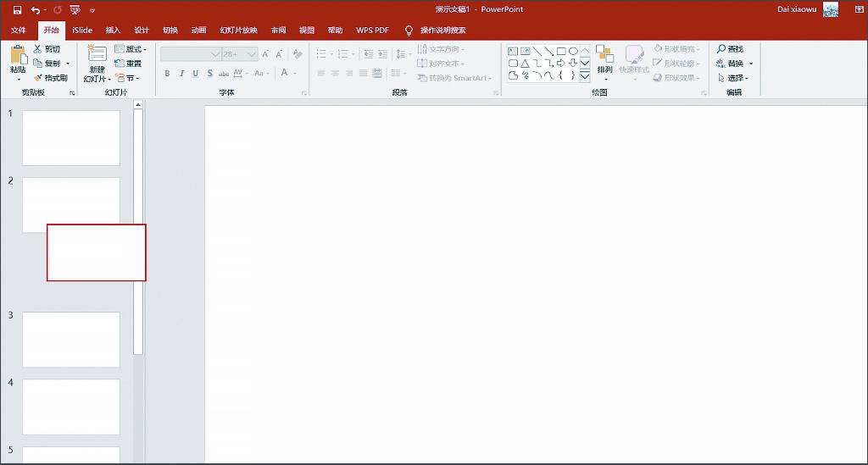Switch to the iSlide tab

pos(82,30)
